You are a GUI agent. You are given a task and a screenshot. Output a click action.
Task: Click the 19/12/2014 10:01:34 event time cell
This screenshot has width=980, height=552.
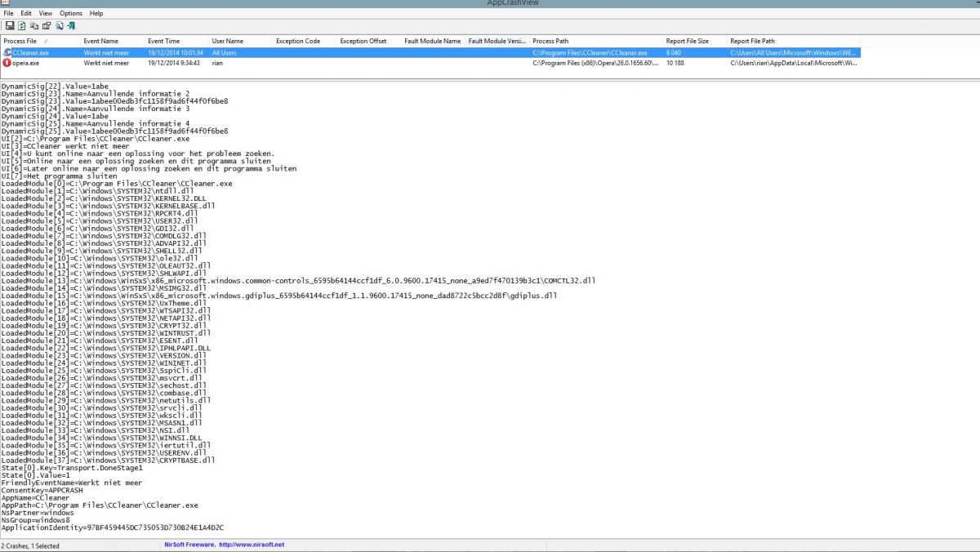(176, 52)
